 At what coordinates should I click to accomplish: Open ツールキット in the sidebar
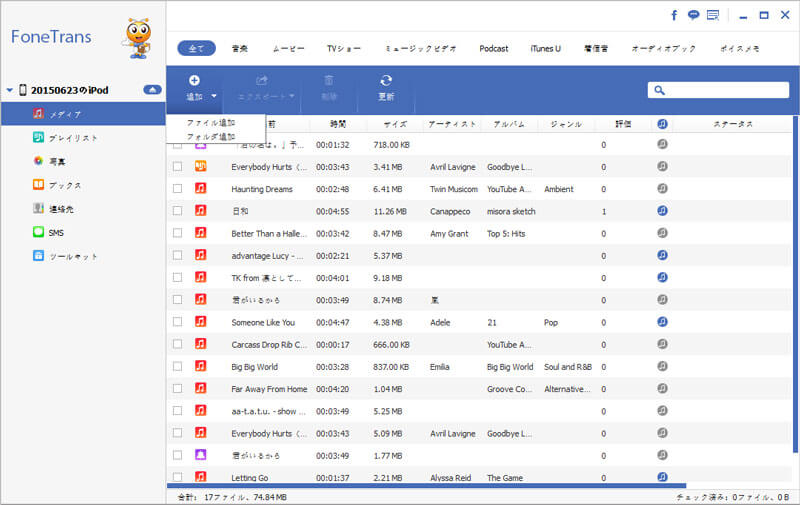pyautogui.click(x=73, y=257)
